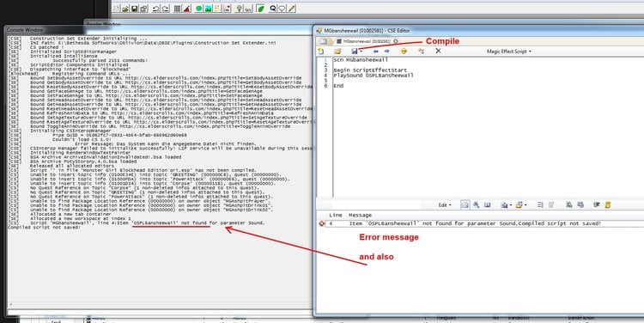Click the dark icon before the yellow note icon

point(597,204)
